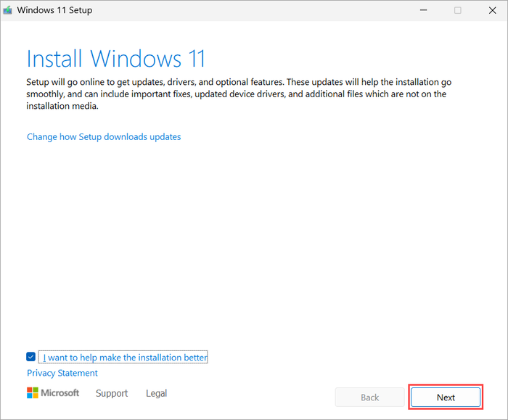The height and width of the screenshot is (420, 508).
Task: Open the Support link
Action: (112, 393)
